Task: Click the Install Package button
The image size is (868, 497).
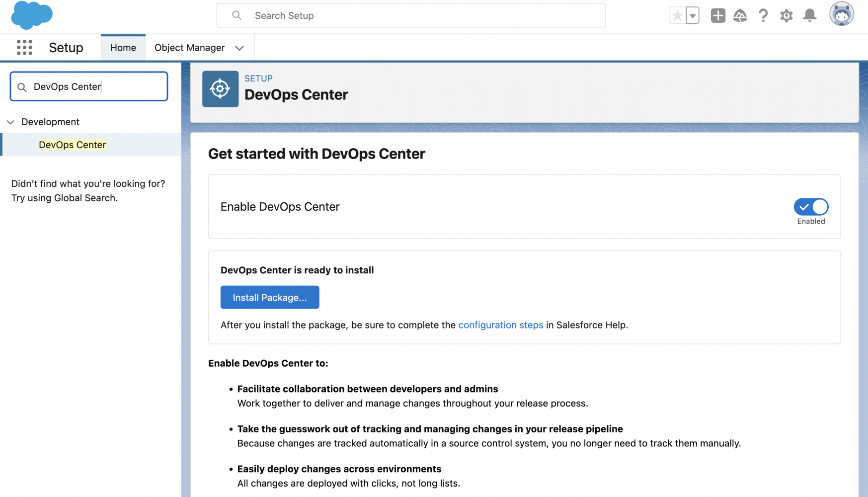Action: point(270,297)
